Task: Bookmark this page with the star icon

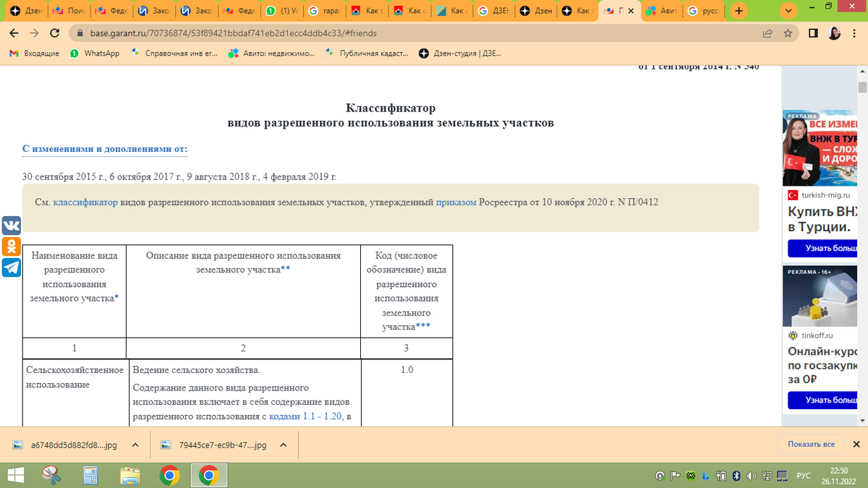Action: click(x=788, y=33)
